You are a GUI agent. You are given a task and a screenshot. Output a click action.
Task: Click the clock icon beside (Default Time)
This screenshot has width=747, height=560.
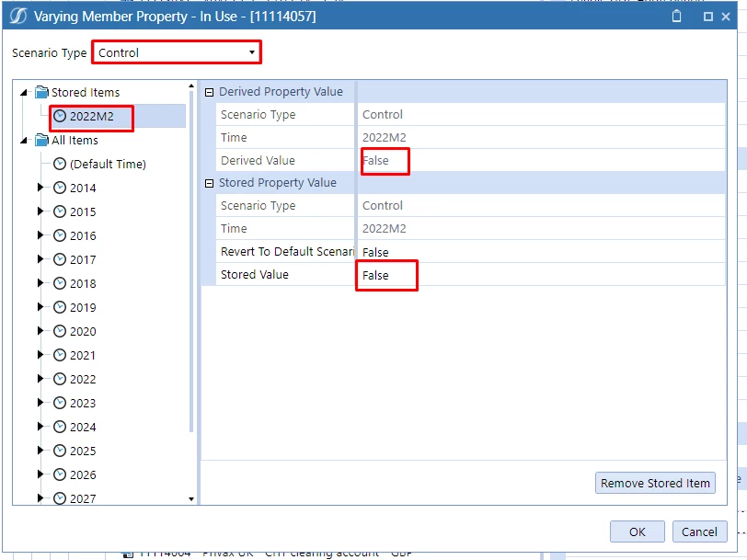[x=60, y=165]
